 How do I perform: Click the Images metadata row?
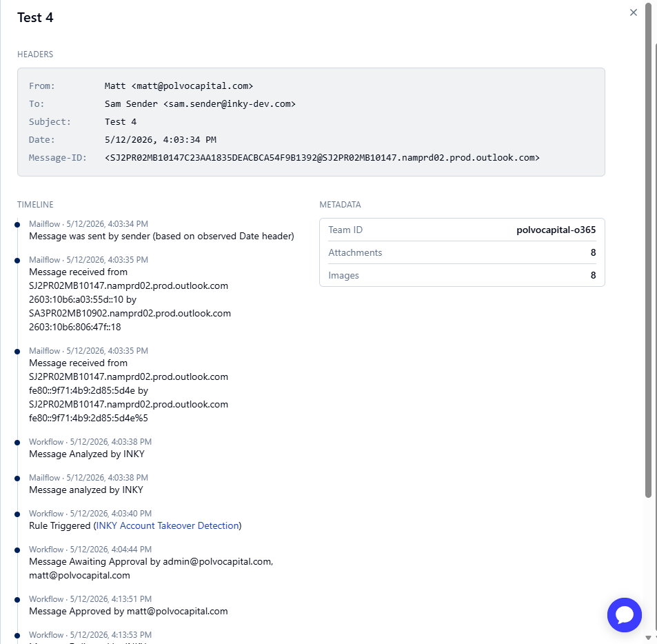[x=462, y=275]
